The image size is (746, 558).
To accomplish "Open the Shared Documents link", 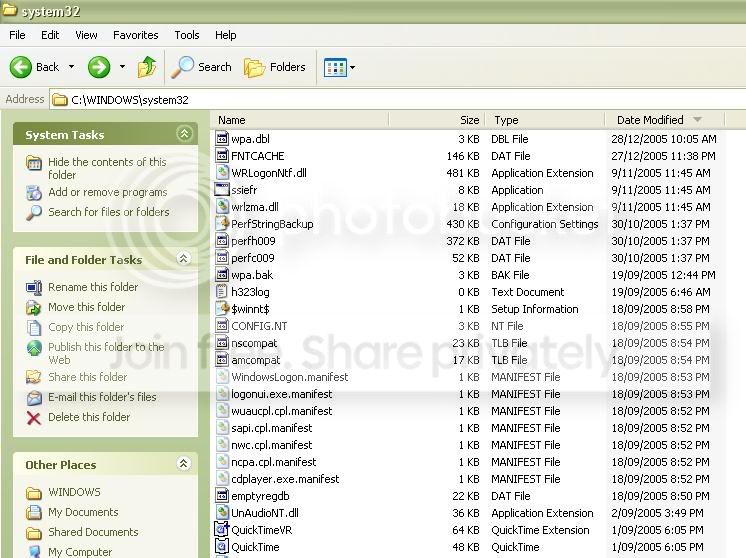I will pyautogui.click(x=93, y=532).
